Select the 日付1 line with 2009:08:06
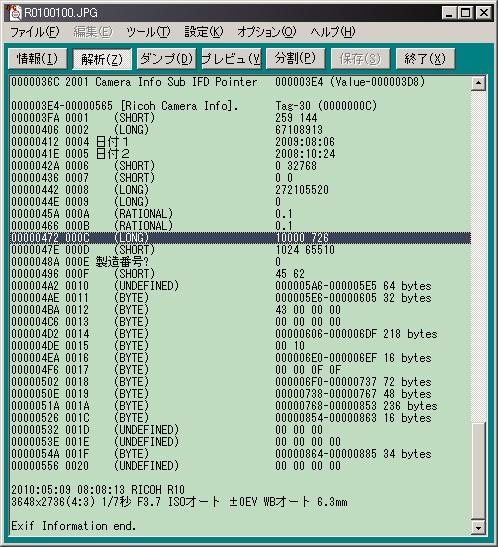The image size is (498, 547). (x=241, y=142)
